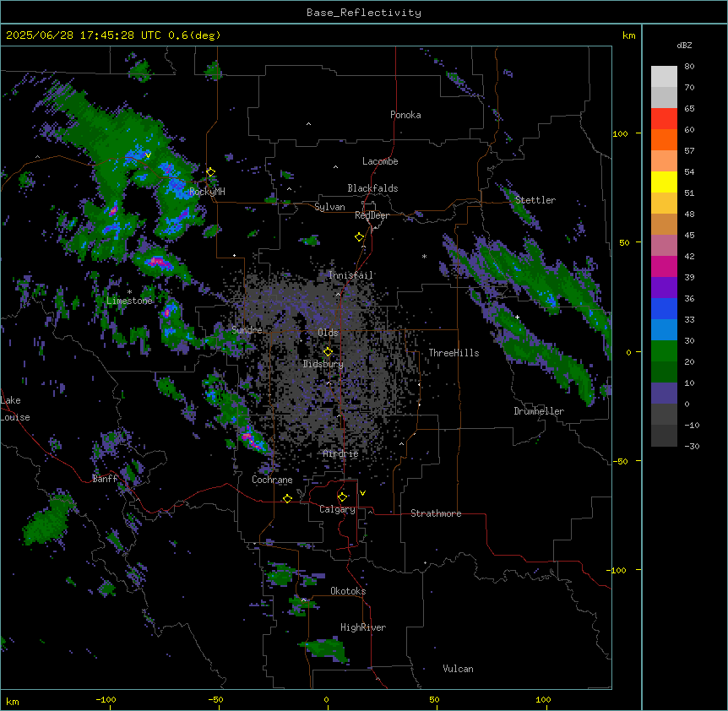Screen dimensions: 728x711
Task: Click the 50 tick on the vertical axis
Action: tap(624, 242)
